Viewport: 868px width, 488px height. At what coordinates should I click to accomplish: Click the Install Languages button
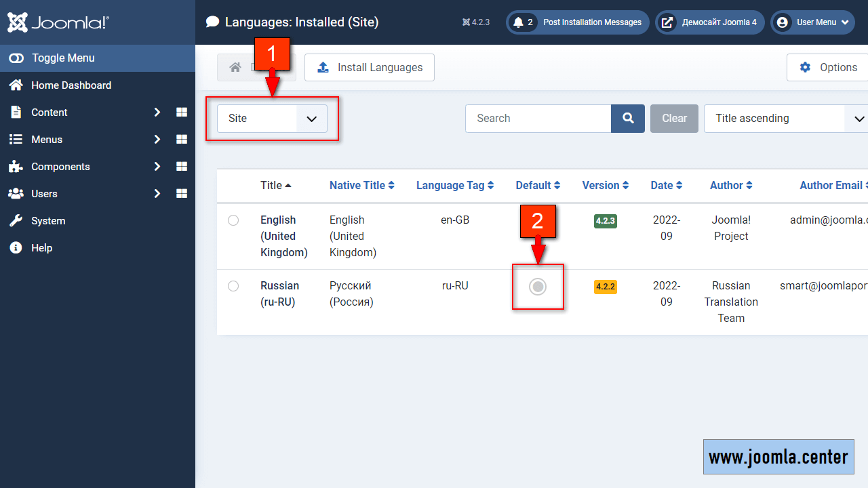point(370,68)
